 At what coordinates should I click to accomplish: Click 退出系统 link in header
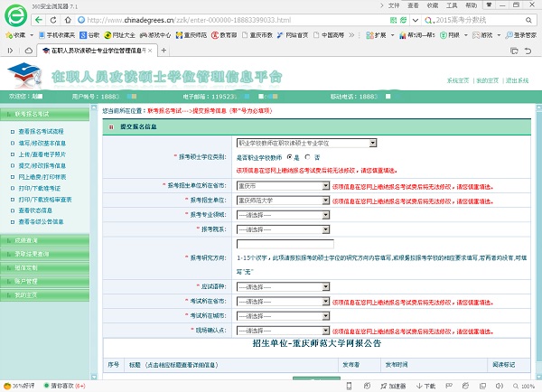tap(517, 80)
